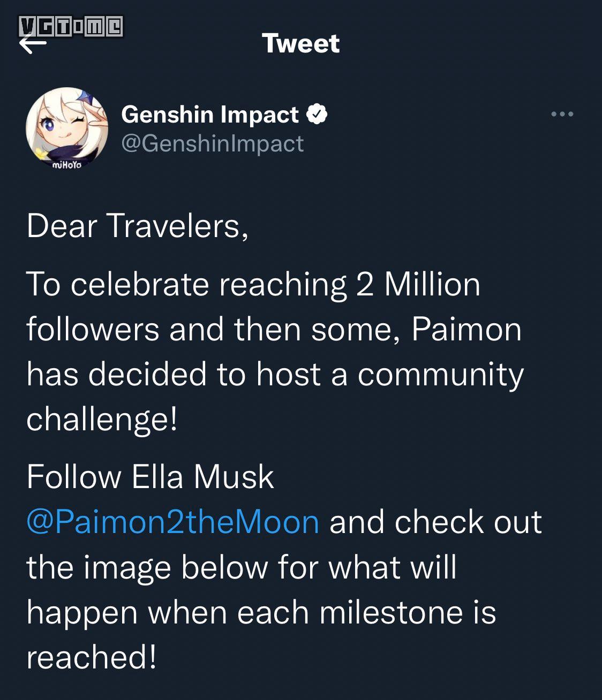Click the blue verified badge
The height and width of the screenshot is (700, 602).
point(317,114)
